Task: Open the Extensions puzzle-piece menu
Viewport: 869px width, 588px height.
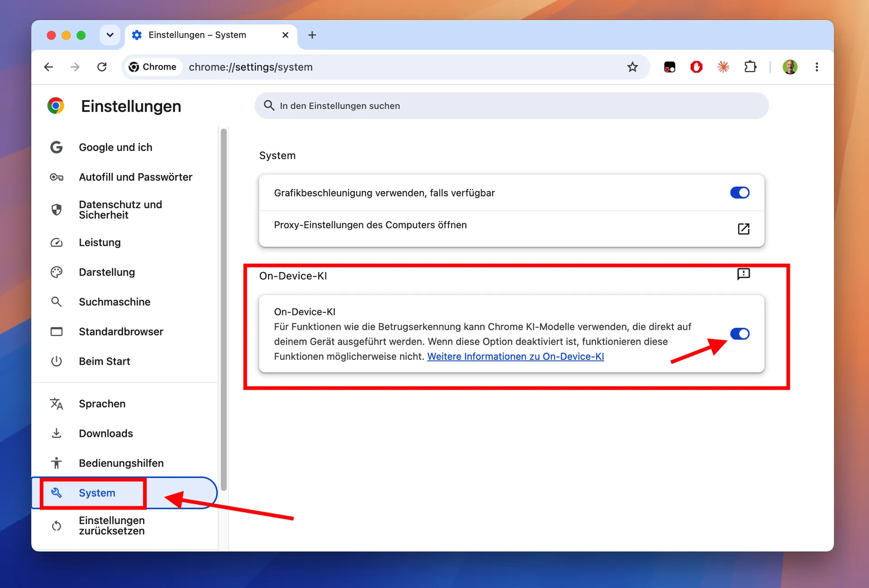Action: click(x=750, y=67)
